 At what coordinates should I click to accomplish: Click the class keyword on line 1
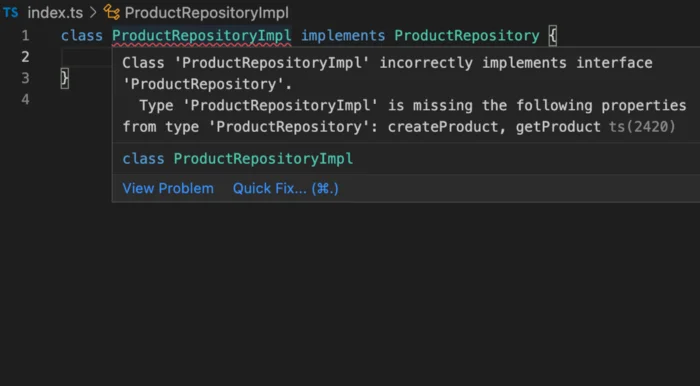tap(82, 36)
